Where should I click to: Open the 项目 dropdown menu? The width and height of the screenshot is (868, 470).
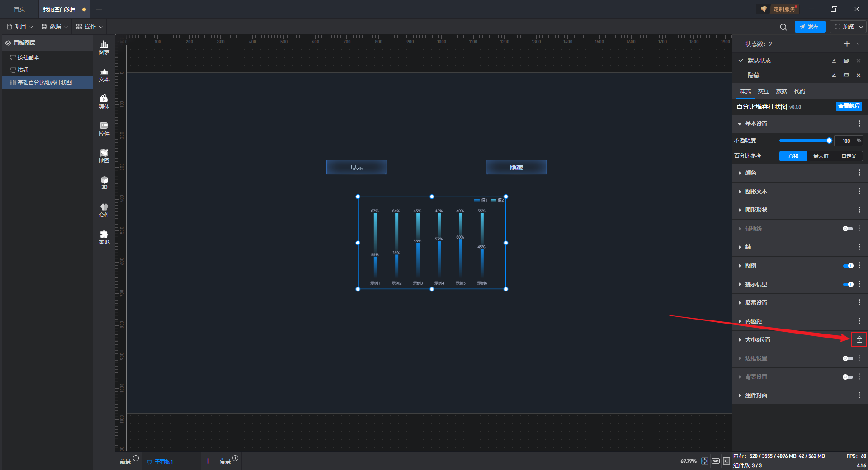point(20,27)
